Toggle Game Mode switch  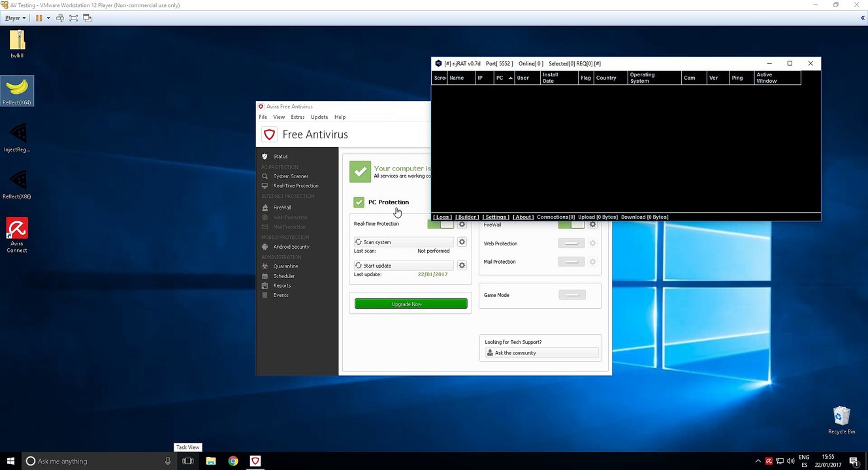[572, 295]
